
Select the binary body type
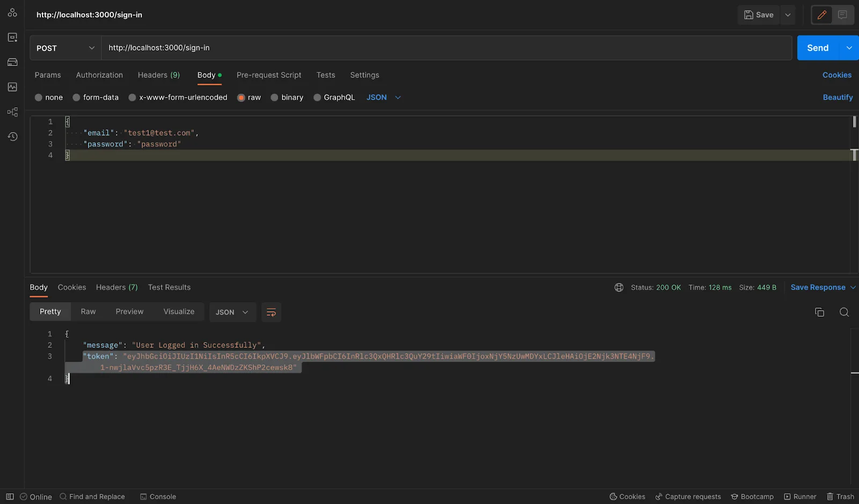[287, 97]
